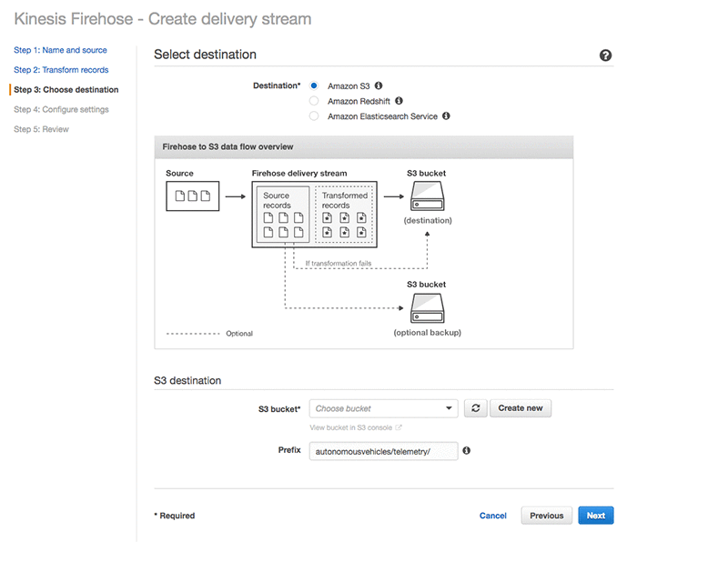Show info icon next to Prefix field
The image size is (728, 582).
click(467, 451)
